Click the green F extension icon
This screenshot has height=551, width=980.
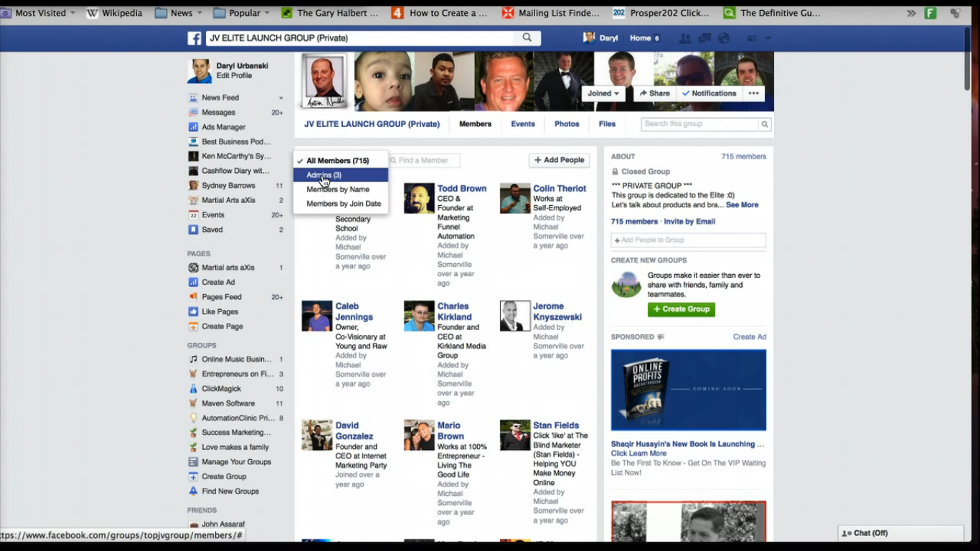point(930,13)
